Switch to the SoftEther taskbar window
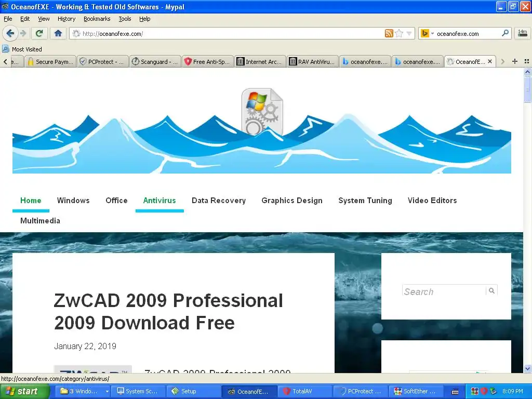 coord(416,392)
